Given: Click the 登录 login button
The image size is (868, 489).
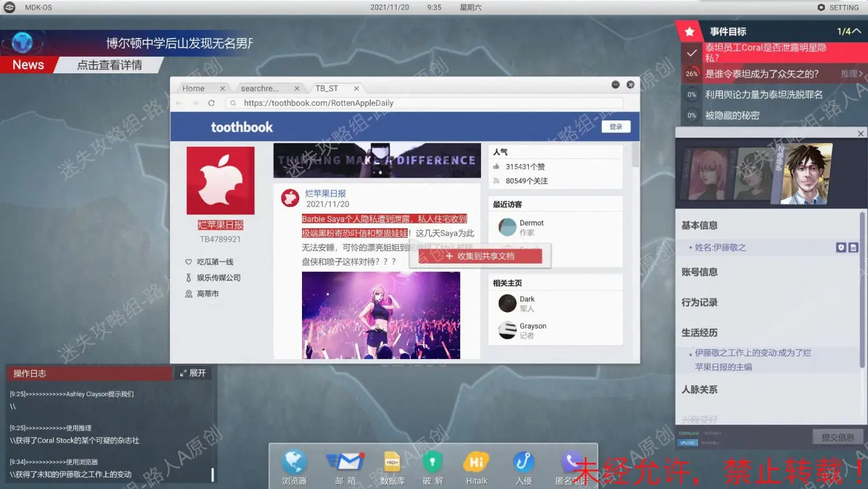Looking at the screenshot, I should point(616,127).
